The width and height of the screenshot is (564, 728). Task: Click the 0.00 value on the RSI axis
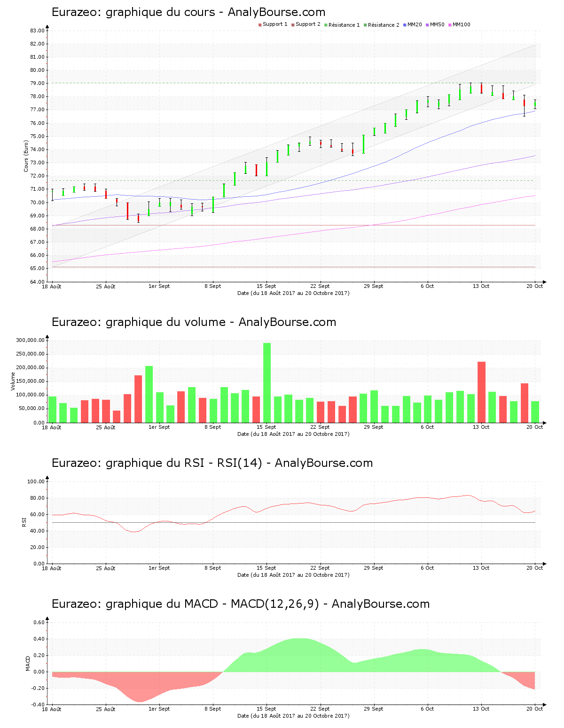(39, 564)
